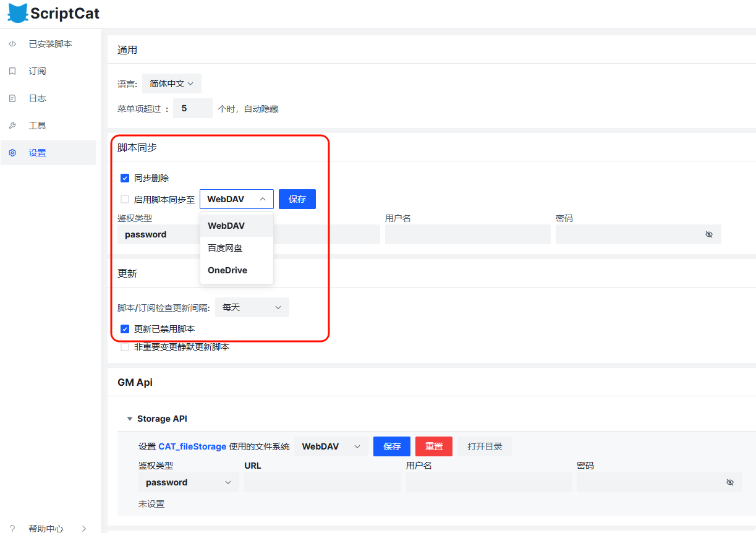Click the question mark help center icon
The width and height of the screenshot is (756, 533).
[12, 529]
